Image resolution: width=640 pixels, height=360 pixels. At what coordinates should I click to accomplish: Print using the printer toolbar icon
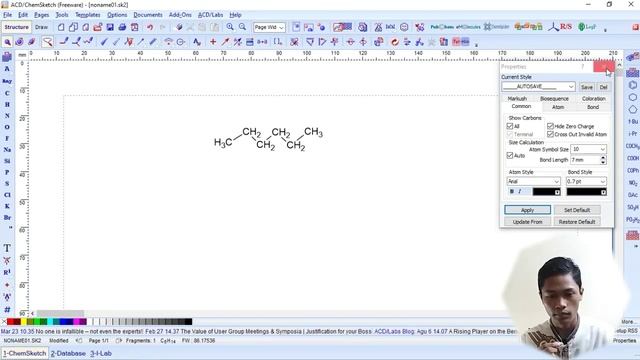pyautogui.click(x=122, y=27)
